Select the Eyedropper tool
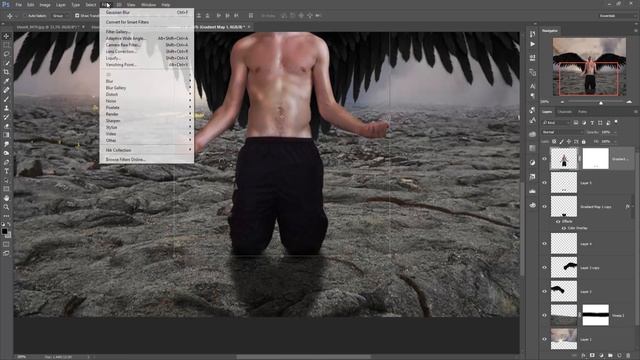Viewport: 640px width, 360px height. point(6,81)
